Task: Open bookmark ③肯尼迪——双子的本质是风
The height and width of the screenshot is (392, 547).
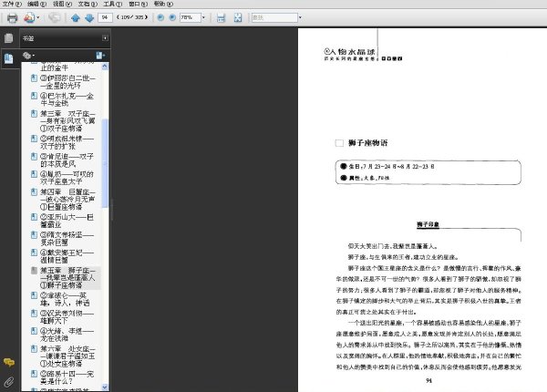Action: pos(67,160)
